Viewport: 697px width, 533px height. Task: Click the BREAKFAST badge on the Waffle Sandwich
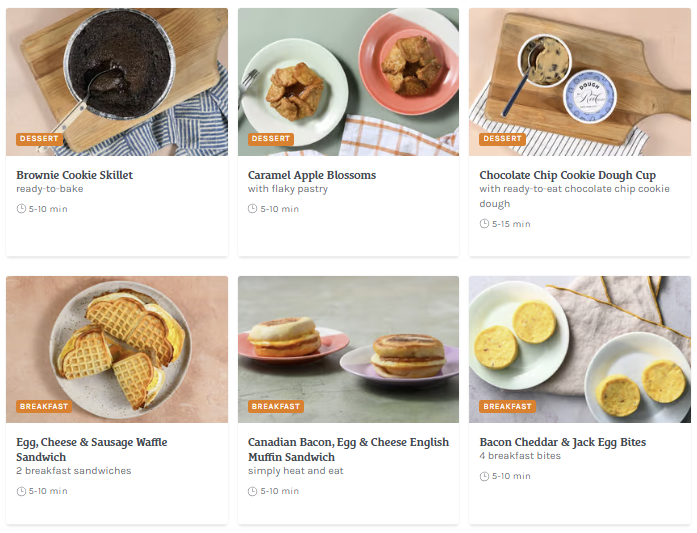44,406
